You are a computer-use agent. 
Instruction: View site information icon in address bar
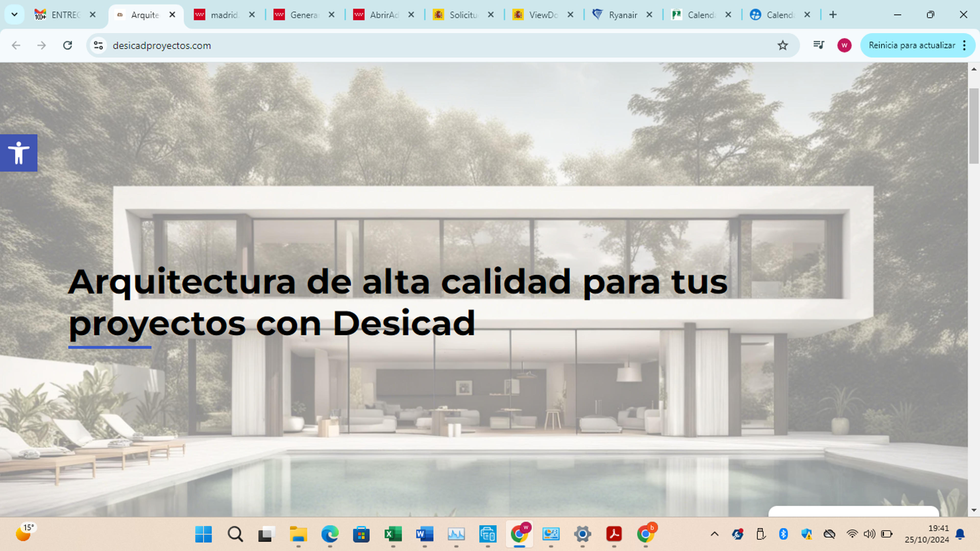(99, 46)
